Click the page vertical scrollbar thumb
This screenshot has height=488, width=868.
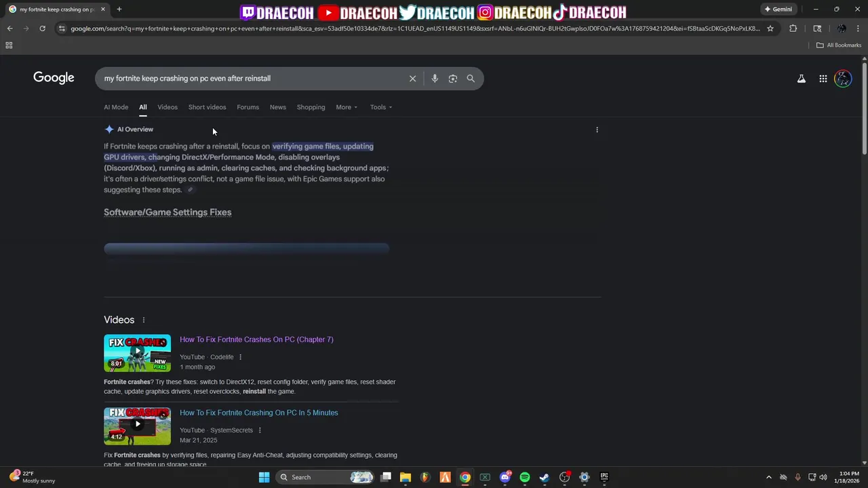pyautogui.click(x=865, y=108)
